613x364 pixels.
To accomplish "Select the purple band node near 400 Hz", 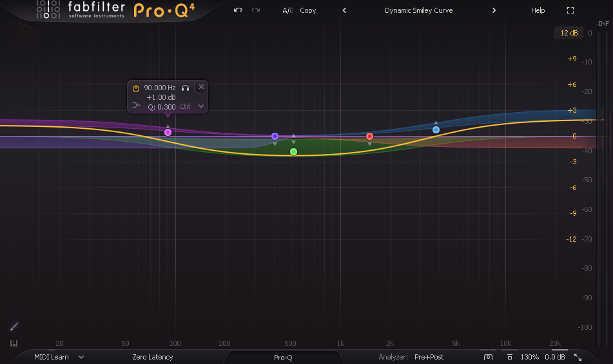I will [275, 137].
